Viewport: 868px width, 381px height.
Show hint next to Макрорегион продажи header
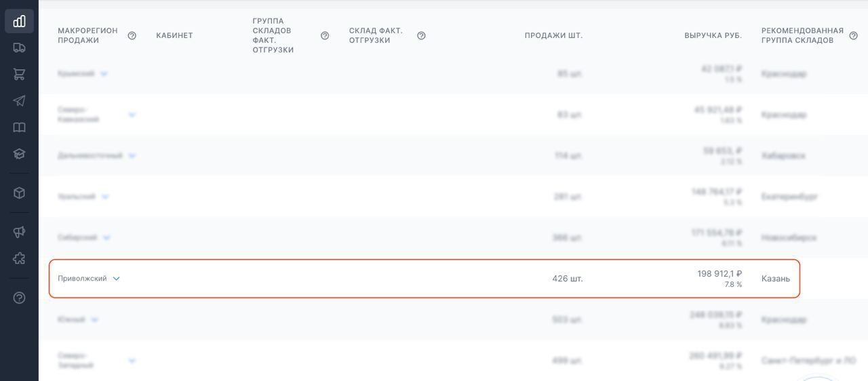click(x=132, y=35)
